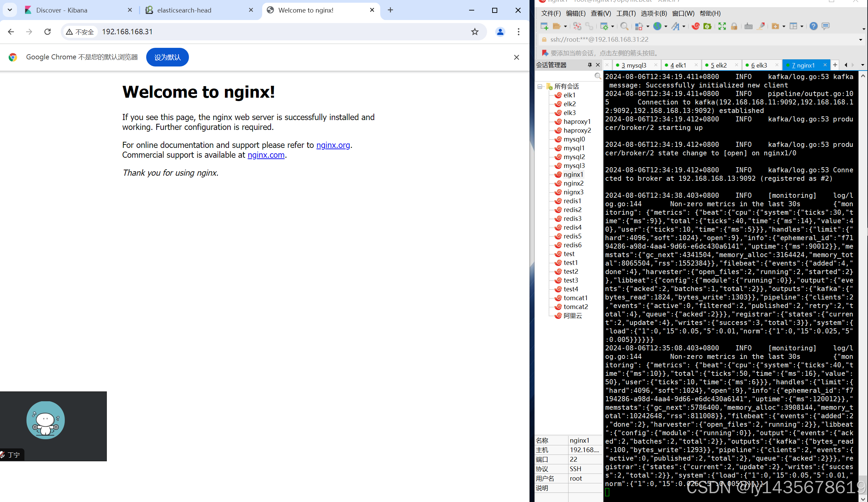The image size is (868, 502).
Task: Select the redis3 session in the tree
Action: tap(572, 218)
